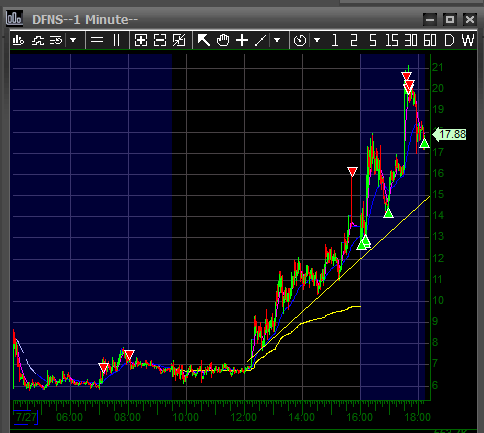
Task: Open the dropdown arrow beside clock icon
Action: click(317, 41)
